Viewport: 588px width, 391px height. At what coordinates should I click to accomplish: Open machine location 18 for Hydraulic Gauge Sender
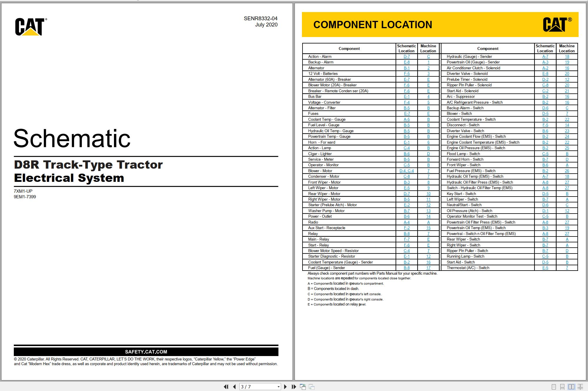(x=567, y=56)
